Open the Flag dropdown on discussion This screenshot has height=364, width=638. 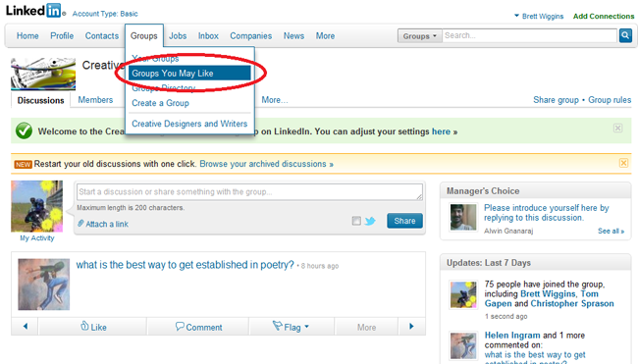coord(291,327)
